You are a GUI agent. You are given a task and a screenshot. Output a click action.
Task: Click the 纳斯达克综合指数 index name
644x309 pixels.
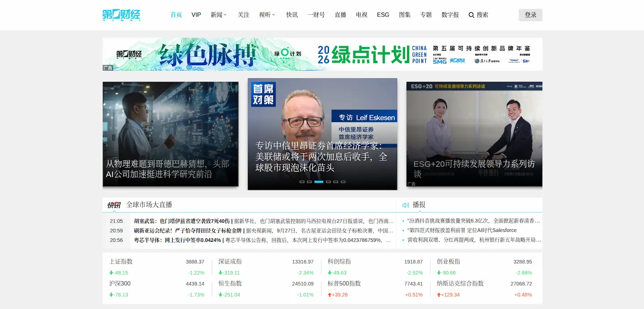[460, 284]
